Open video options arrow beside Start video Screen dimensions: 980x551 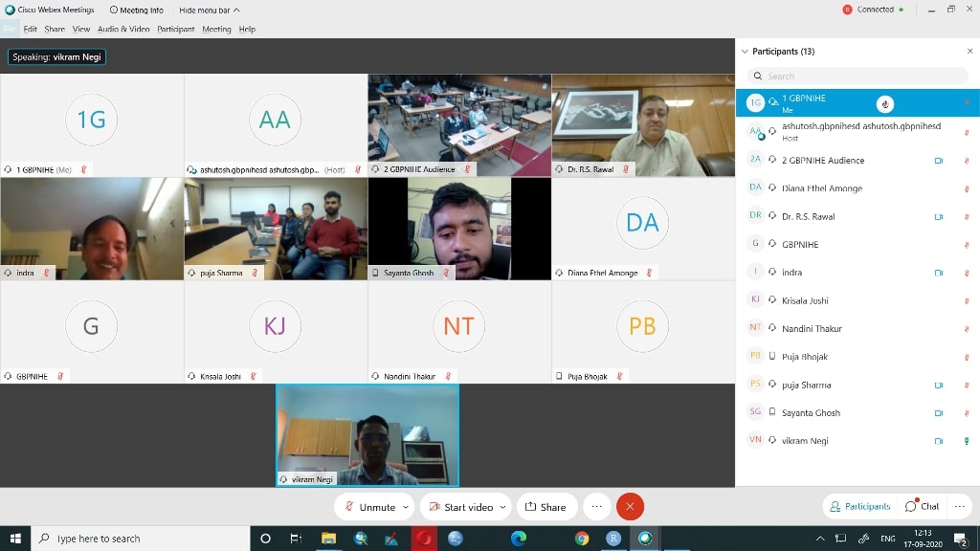click(x=502, y=507)
